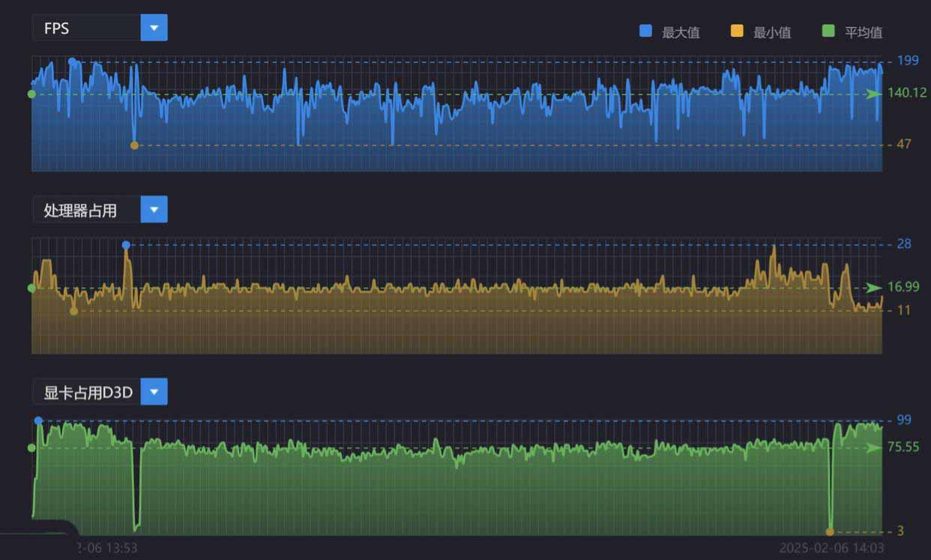Click the 最大值 legend text label
This screenshot has height=560, width=931.
click(x=681, y=32)
